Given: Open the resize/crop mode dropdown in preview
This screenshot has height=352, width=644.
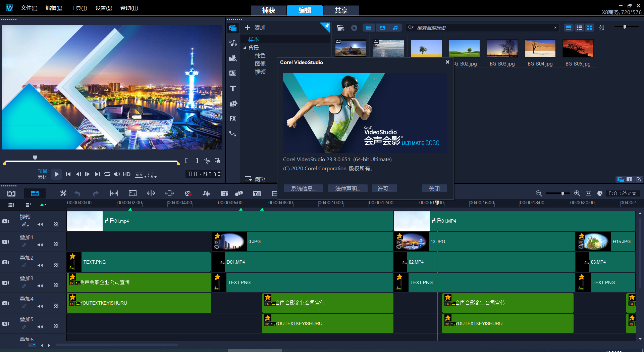Looking at the screenshot, I should point(152,175).
